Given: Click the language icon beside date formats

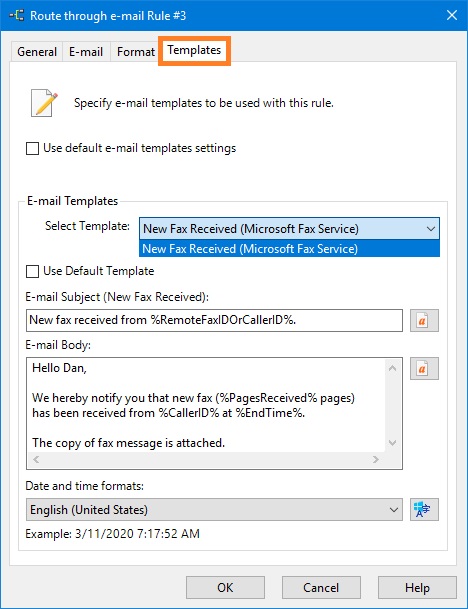Looking at the screenshot, I should click(x=424, y=509).
